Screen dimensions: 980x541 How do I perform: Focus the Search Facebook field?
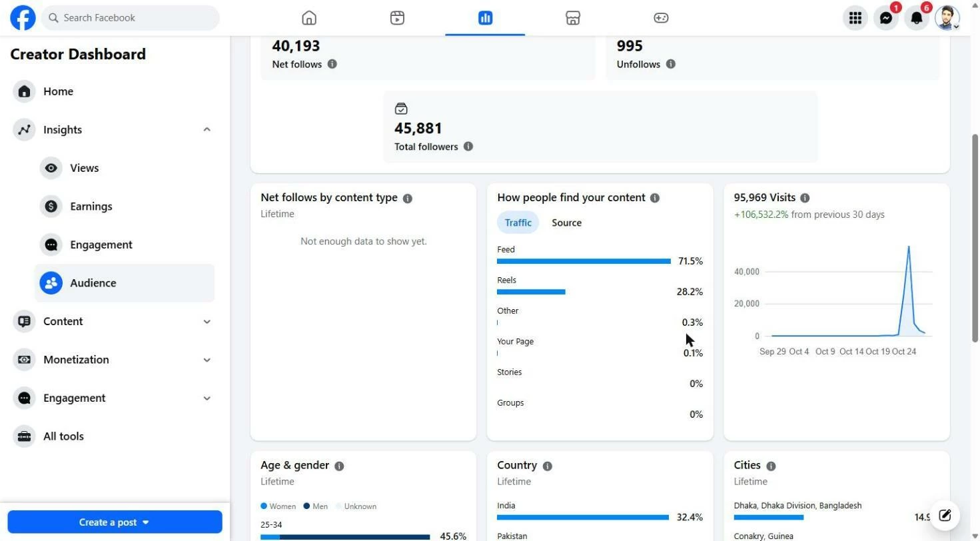[131, 18]
